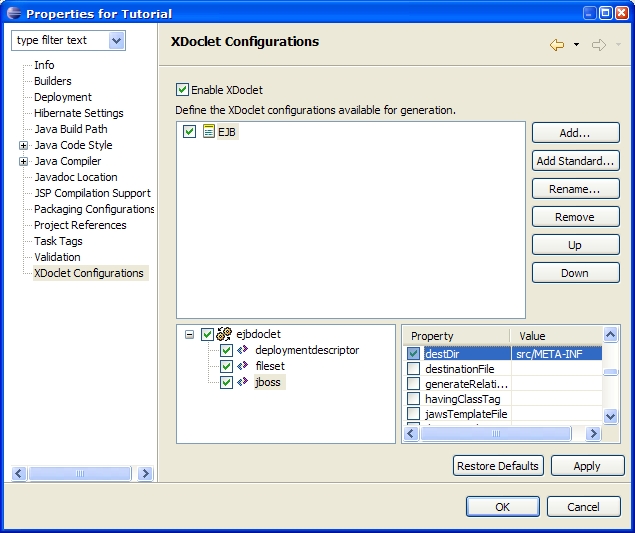Click the Add Standard... button
635x533 pixels.
(575, 161)
